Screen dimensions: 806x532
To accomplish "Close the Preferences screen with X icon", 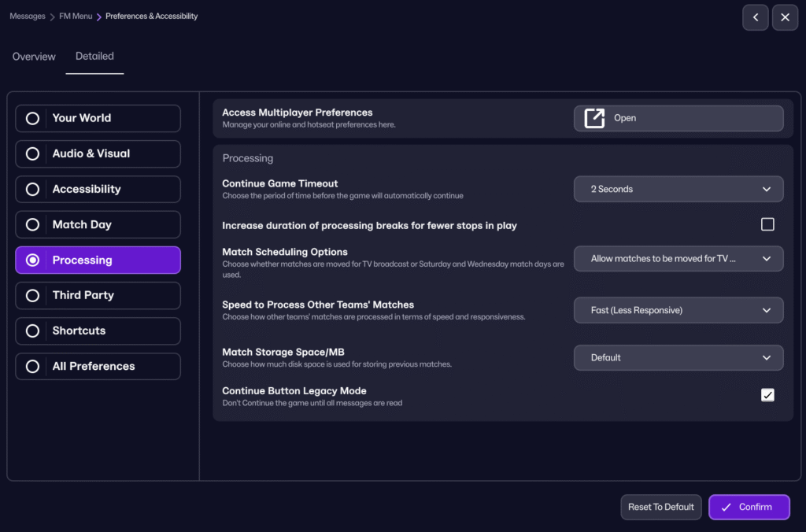I will 785,17.
